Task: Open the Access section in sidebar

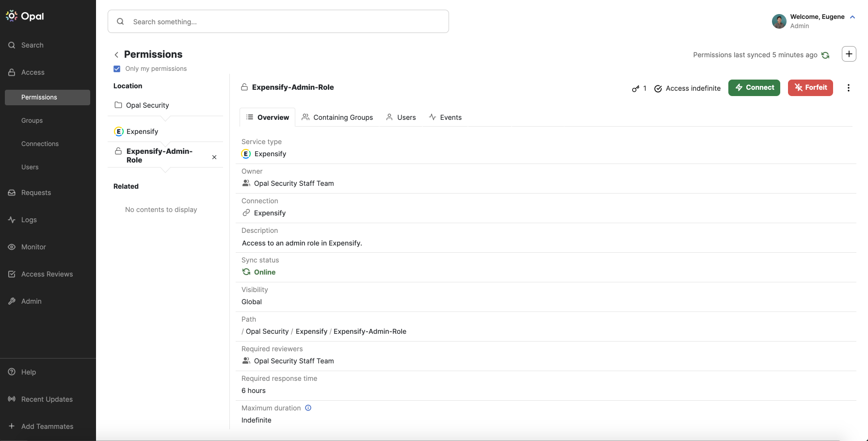Action: [33, 72]
